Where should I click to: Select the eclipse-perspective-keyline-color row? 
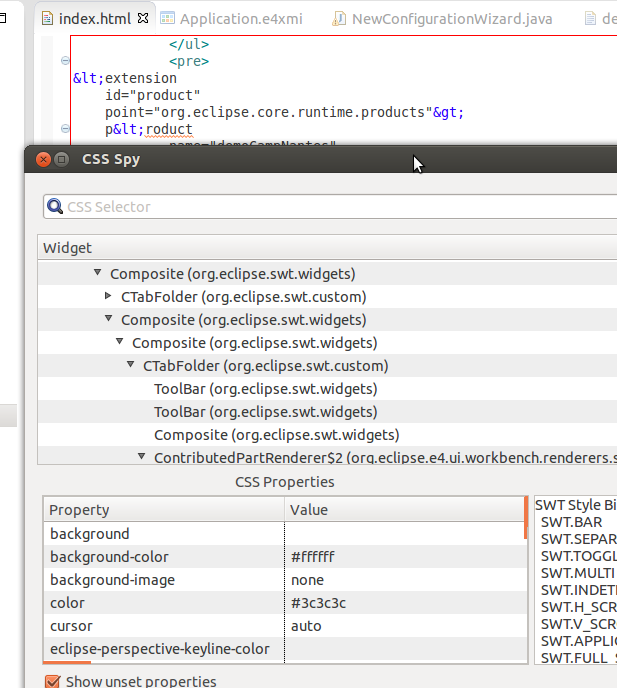click(284, 649)
